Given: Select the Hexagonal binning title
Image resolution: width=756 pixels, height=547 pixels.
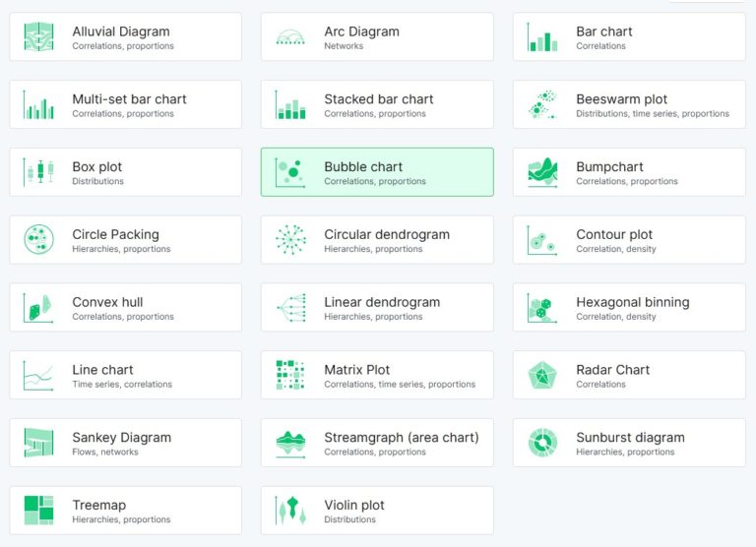Looking at the screenshot, I should tap(633, 302).
